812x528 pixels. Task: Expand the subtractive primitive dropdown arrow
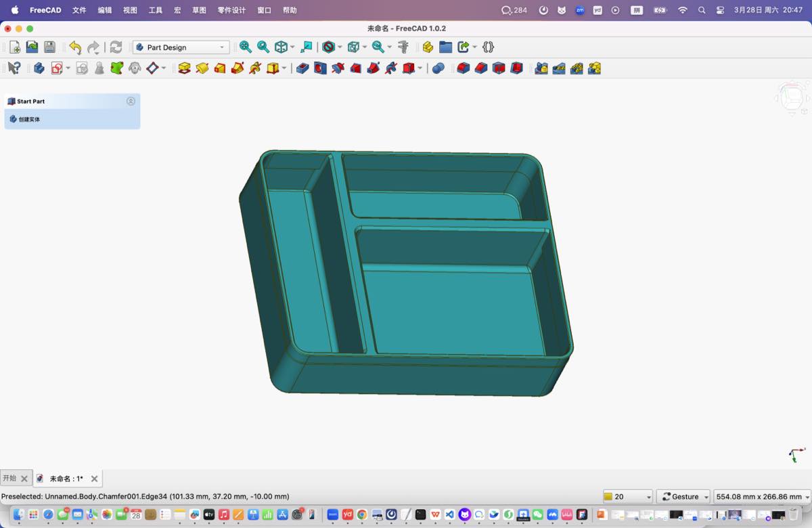(420, 68)
